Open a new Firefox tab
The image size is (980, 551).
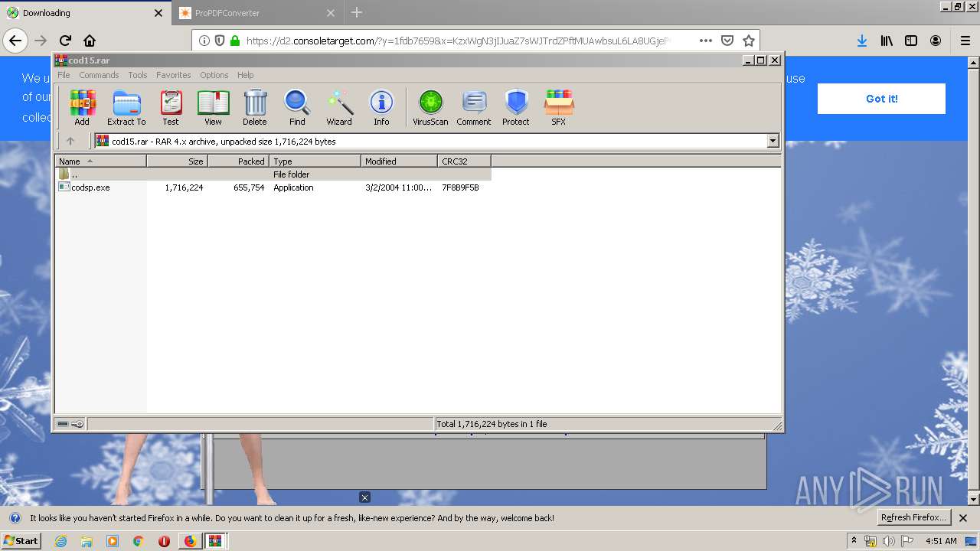point(356,12)
